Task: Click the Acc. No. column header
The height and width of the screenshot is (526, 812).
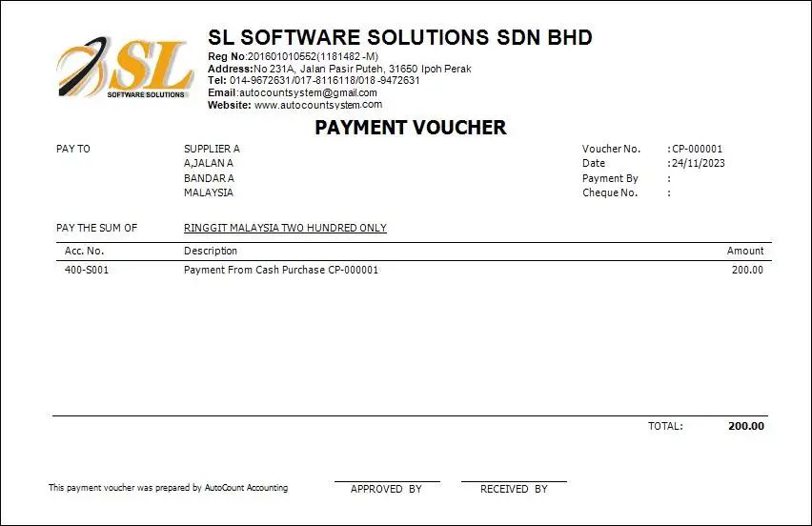Action: click(85, 252)
